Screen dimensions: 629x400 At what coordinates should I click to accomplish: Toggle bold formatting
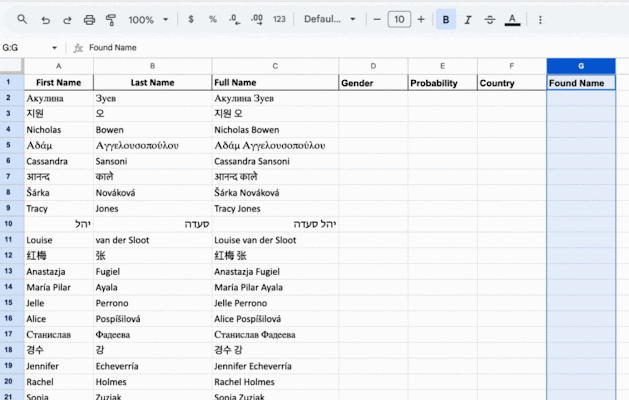pos(446,20)
